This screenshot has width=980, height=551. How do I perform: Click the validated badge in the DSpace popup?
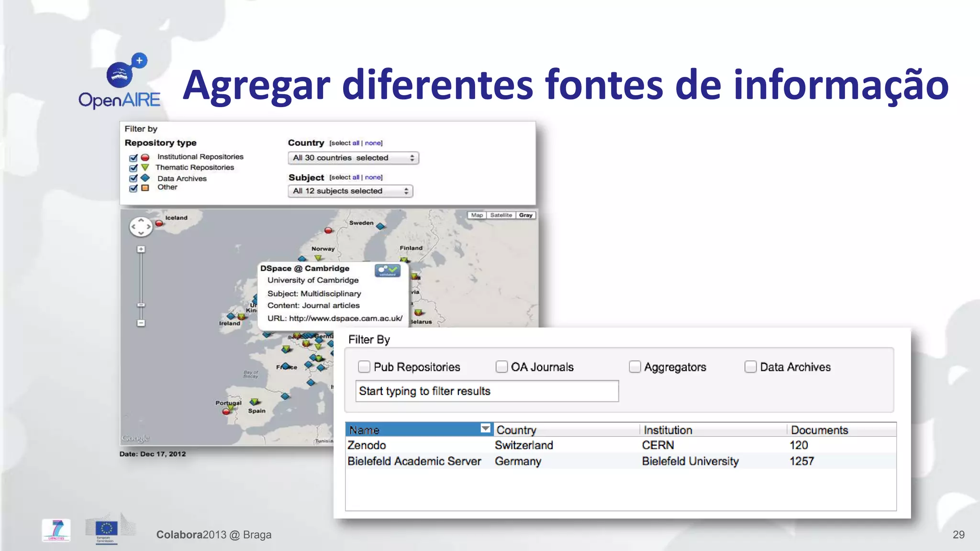pos(387,271)
